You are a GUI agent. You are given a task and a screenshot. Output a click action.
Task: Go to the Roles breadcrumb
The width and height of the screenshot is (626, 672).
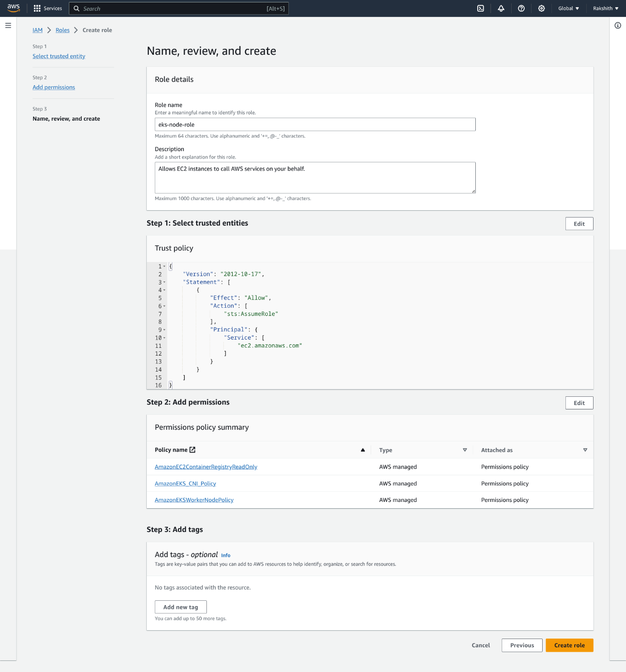pyautogui.click(x=63, y=30)
